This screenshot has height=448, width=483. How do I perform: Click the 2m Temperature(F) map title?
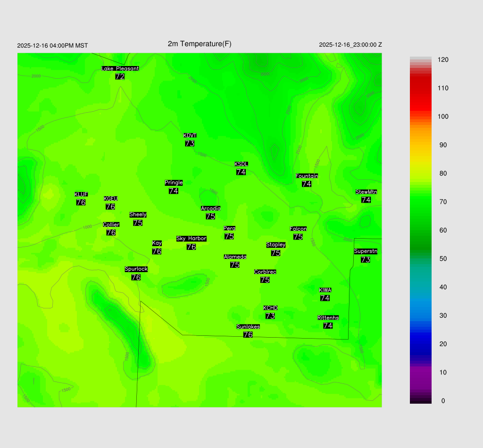200,44
